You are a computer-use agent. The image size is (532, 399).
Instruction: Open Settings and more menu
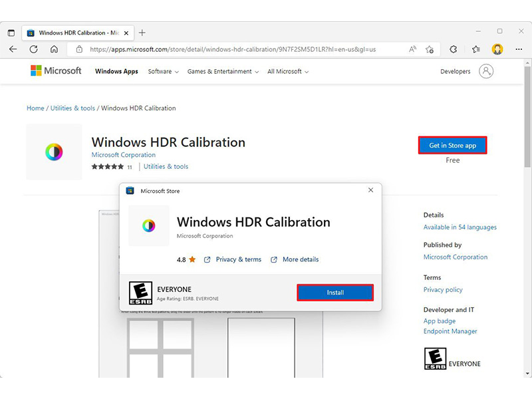519,49
